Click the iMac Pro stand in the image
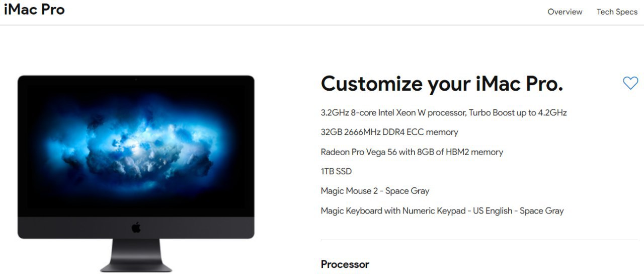Image resolution: width=644 pixels, height=274 pixels. [136, 256]
